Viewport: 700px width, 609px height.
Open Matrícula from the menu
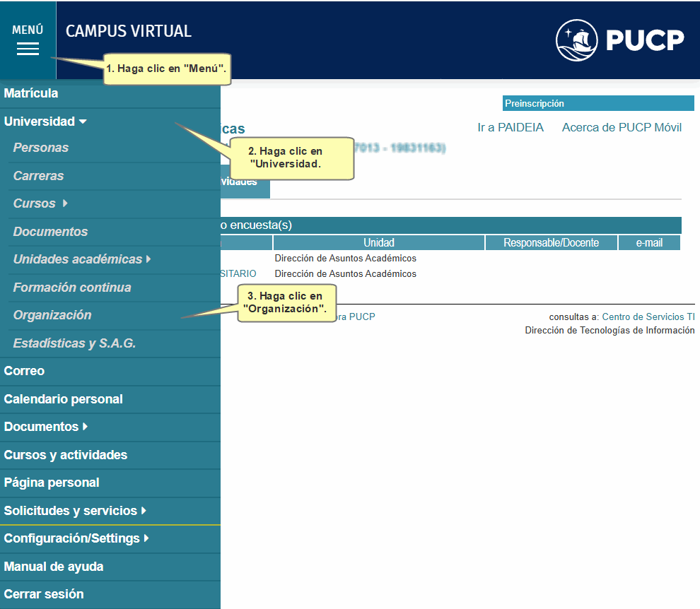pyautogui.click(x=31, y=93)
